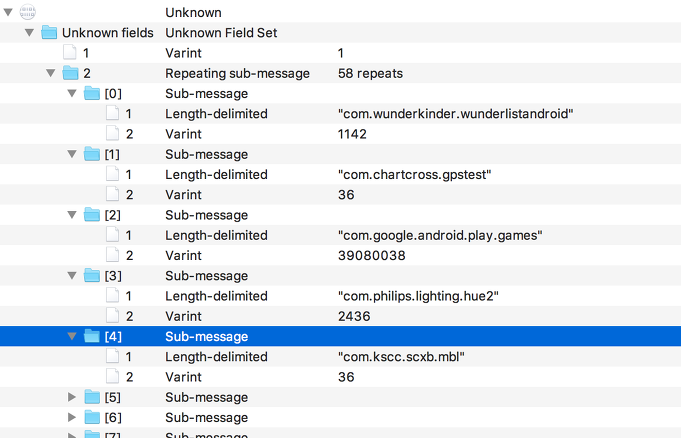Screen dimensions: 681x438
Task: Click file icon of Varint field 1 value 1
Action: (69, 53)
